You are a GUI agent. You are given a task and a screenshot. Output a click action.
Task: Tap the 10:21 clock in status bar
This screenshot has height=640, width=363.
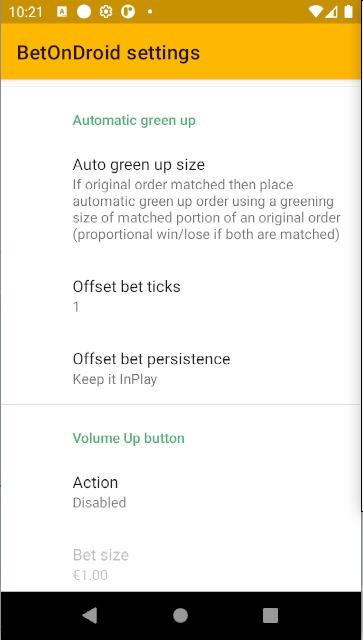(25, 12)
